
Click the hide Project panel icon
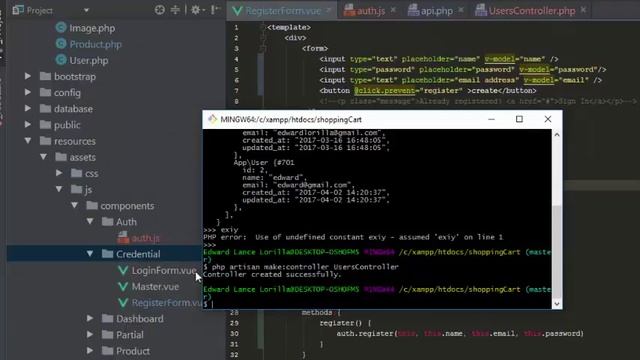point(215,10)
